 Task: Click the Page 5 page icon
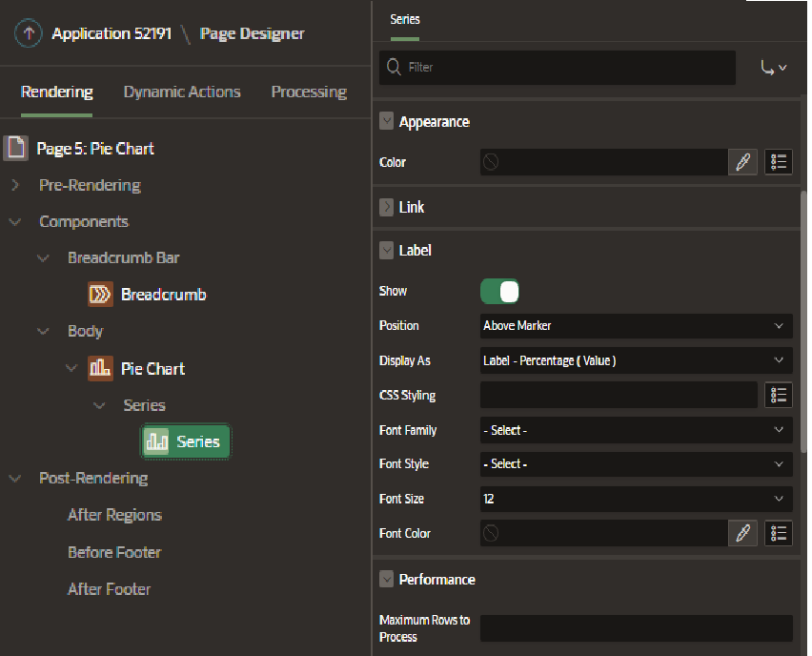16,148
